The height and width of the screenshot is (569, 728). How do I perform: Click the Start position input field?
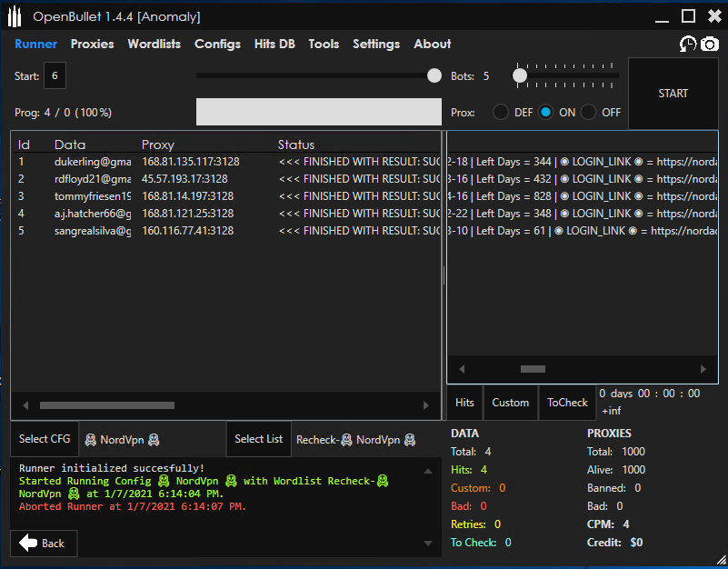click(55, 76)
